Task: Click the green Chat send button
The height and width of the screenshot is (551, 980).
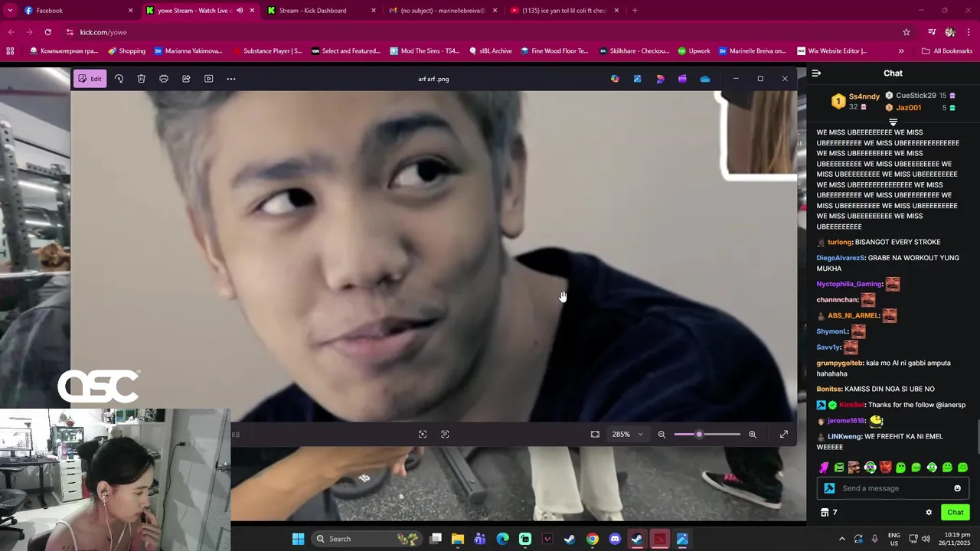Action: pos(955,513)
